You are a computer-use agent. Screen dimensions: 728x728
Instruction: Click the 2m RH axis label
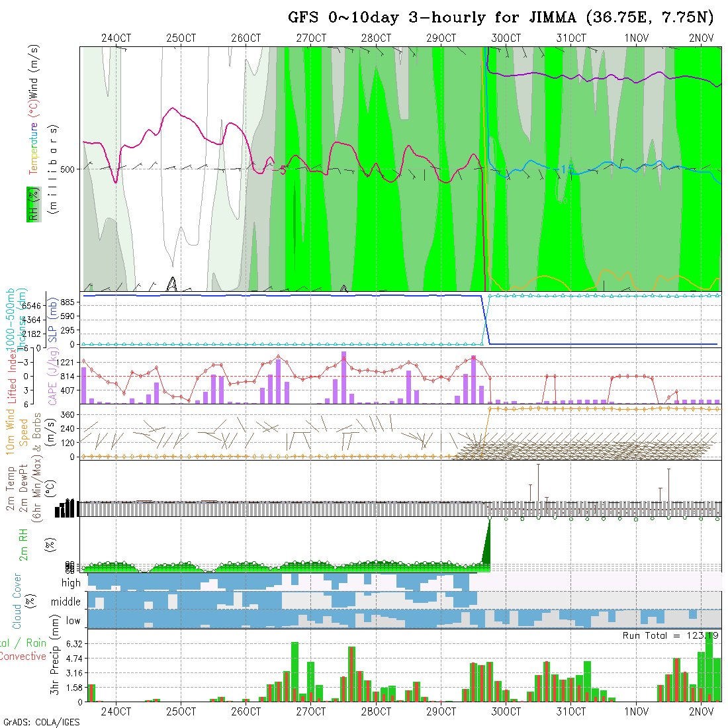tap(23, 545)
